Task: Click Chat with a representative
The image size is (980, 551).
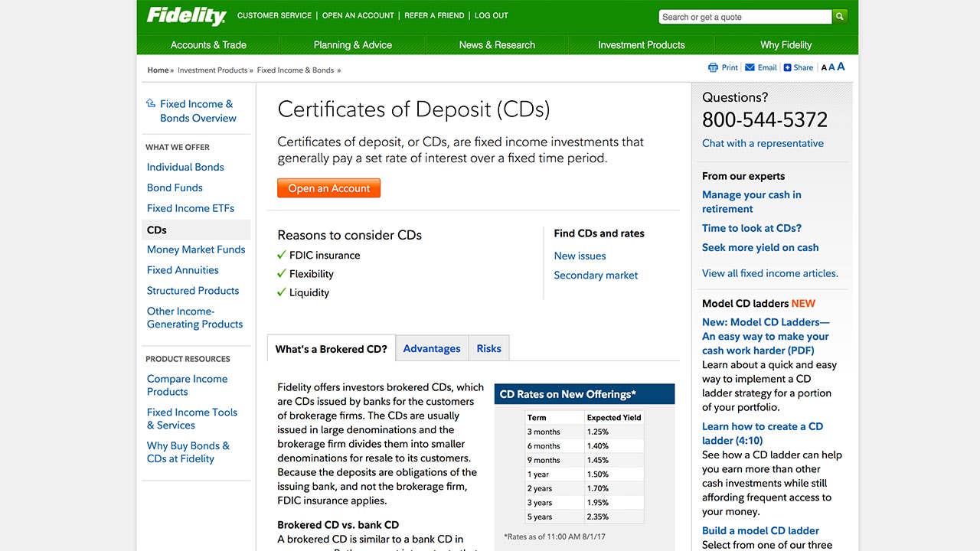Action: [763, 143]
